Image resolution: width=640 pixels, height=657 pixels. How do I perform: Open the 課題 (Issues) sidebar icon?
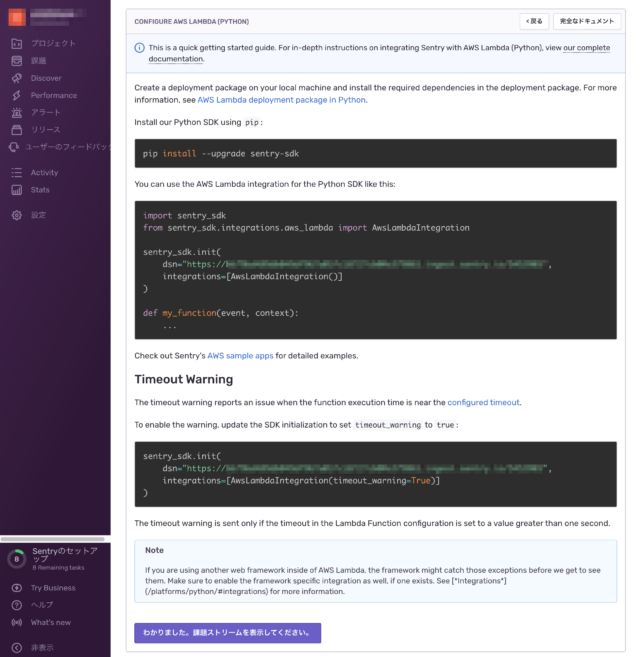coord(16,61)
